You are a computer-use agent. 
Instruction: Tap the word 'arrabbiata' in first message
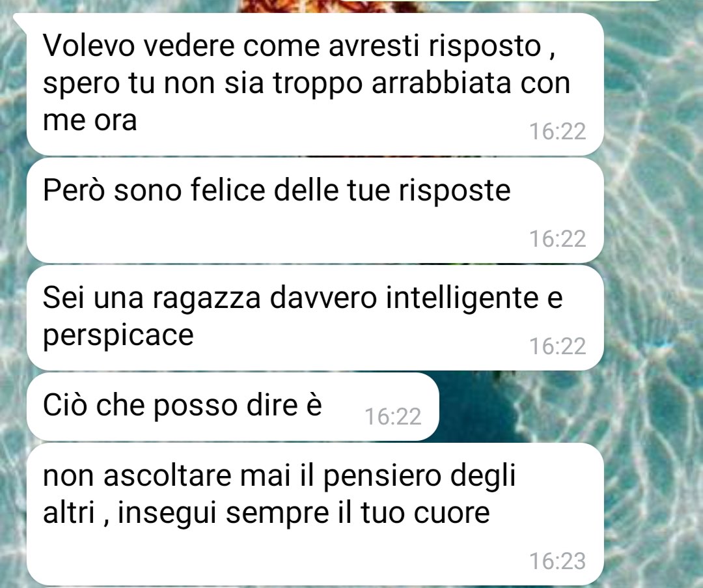[441, 83]
